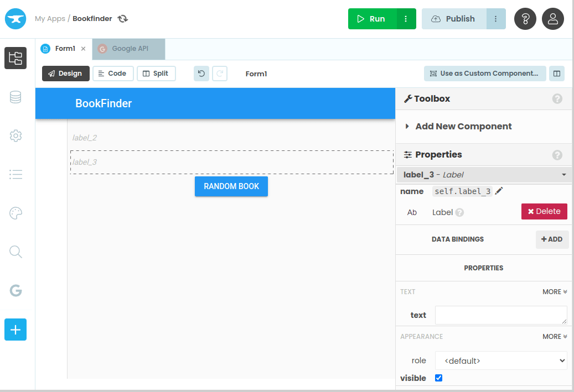Expand Add New Component section
The width and height of the screenshot is (574, 392).
[x=463, y=127]
